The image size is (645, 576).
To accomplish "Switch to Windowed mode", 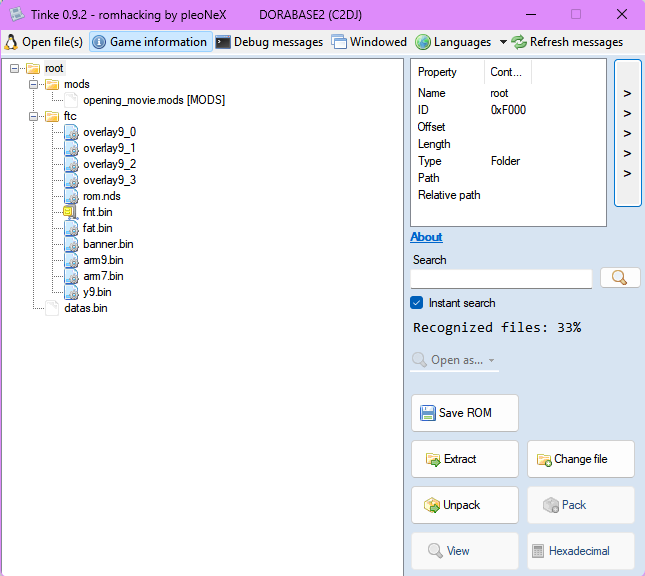I will pyautogui.click(x=369, y=42).
